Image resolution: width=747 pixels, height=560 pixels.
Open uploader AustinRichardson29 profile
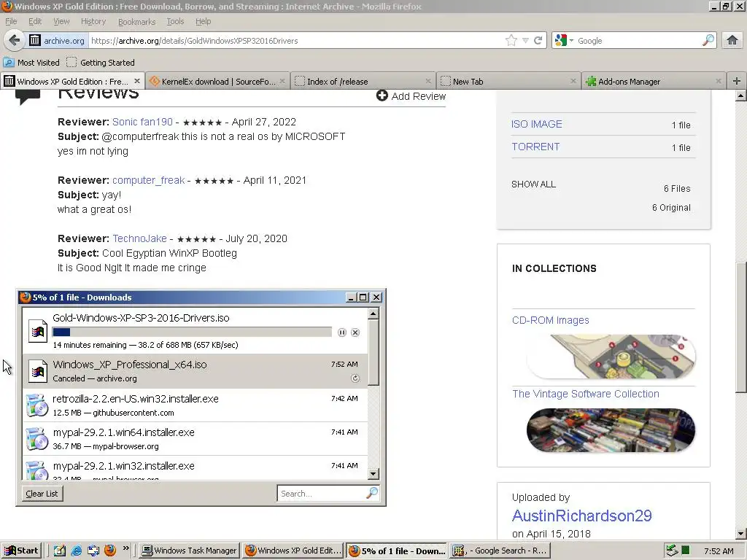(x=581, y=516)
